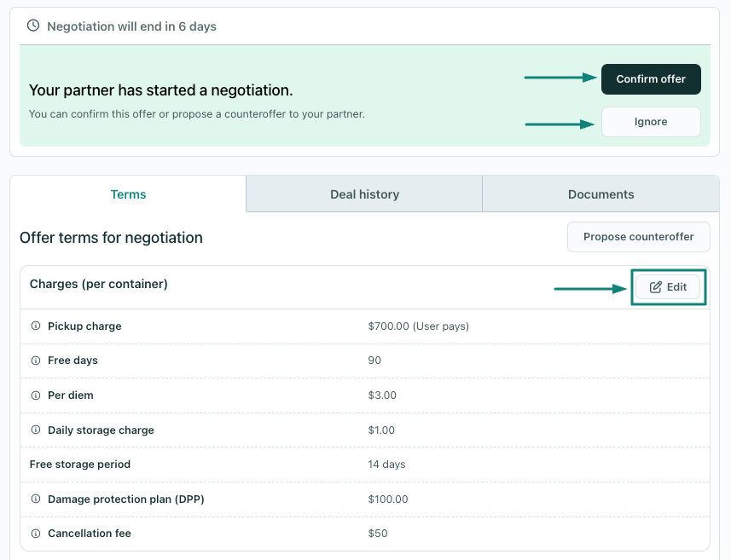Viewport: 731px width, 560px height.
Task: Click the clock icon beside negotiation timer
Action: 33,26
